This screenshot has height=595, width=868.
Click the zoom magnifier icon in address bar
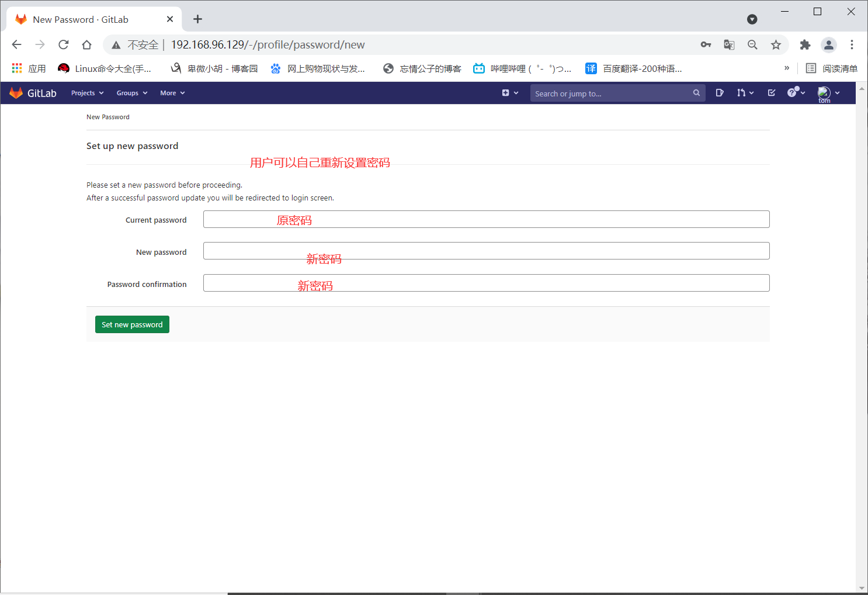click(752, 44)
